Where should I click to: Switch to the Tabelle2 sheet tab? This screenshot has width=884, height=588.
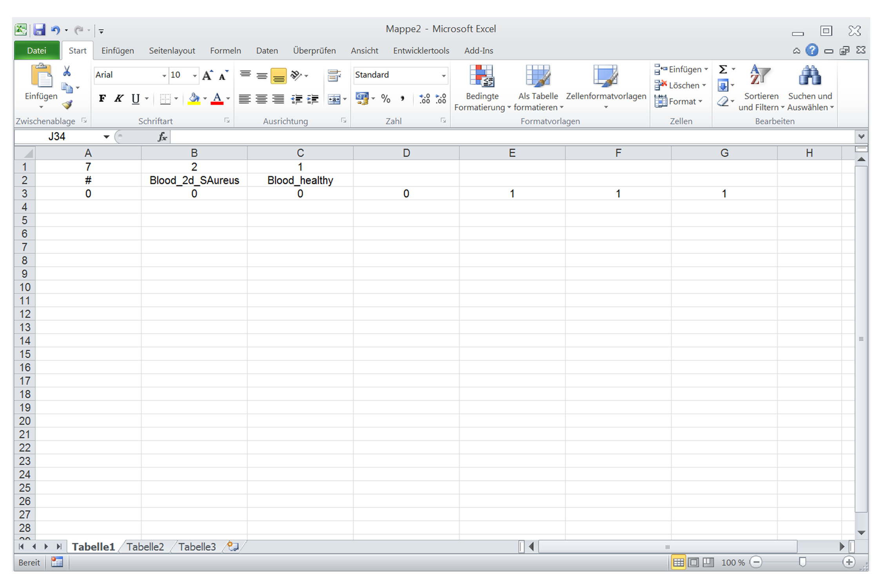(145, 546)
